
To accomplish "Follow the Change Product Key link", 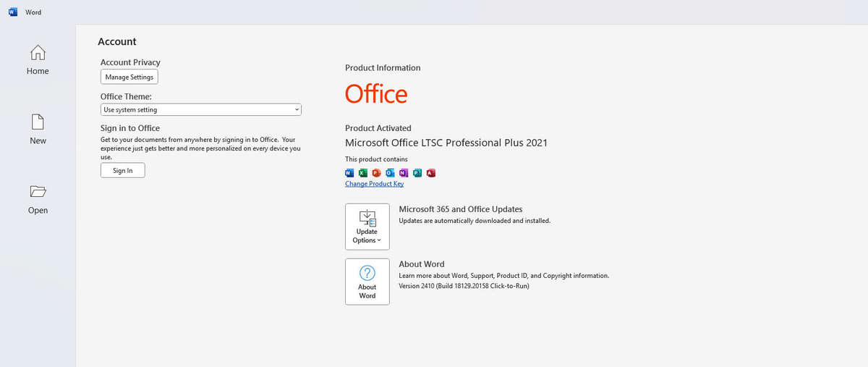I will coord(374,184).
